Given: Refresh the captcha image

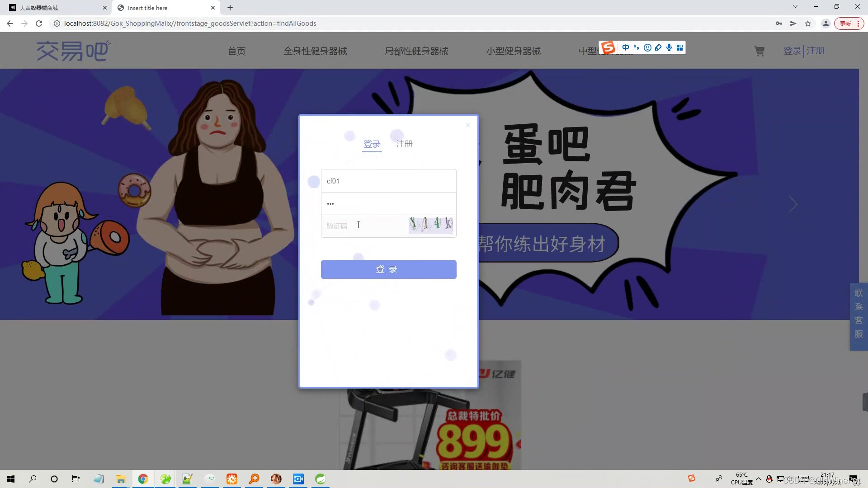Looking at the screenshot, I should (430, 225).
